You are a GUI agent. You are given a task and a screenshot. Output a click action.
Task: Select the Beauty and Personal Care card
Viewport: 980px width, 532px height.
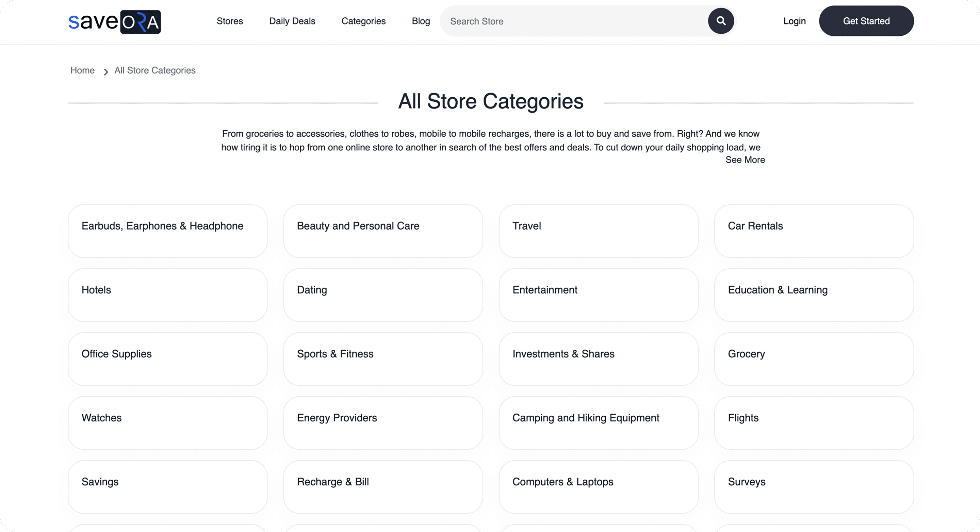383,231
